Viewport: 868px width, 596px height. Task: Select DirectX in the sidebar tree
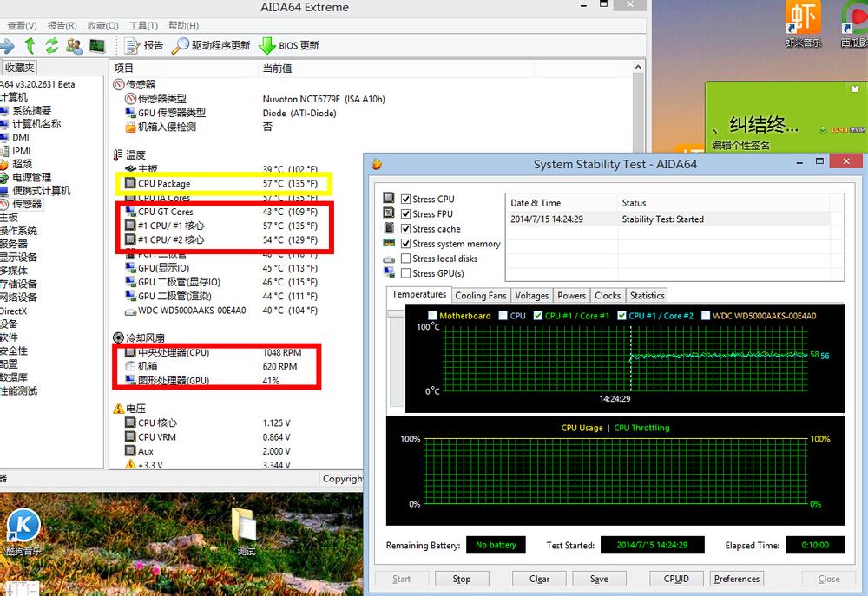tap(14, 311)
